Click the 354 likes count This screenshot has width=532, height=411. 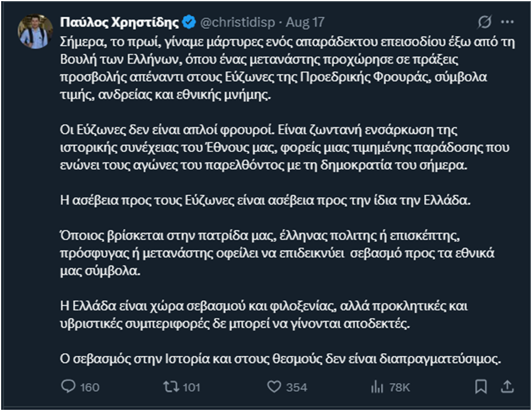[297, 387]
